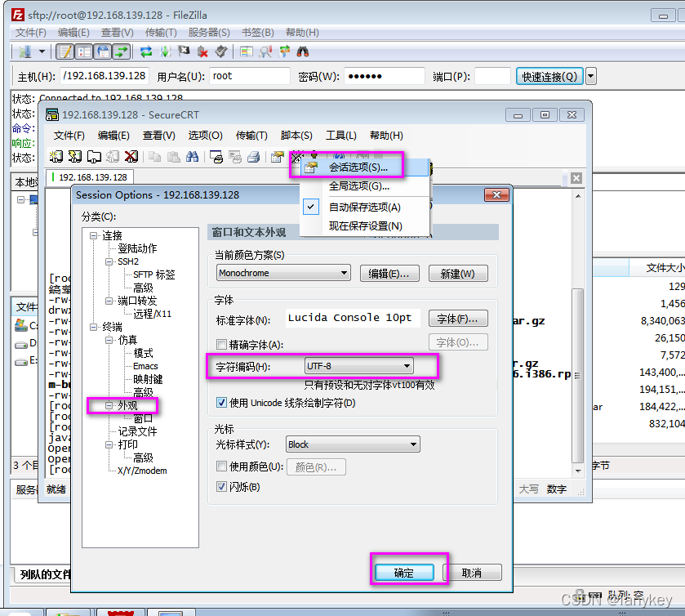Click FileZilla process queue icon
The width and height of the screenshot is (685, 616).
click(165, 51)
